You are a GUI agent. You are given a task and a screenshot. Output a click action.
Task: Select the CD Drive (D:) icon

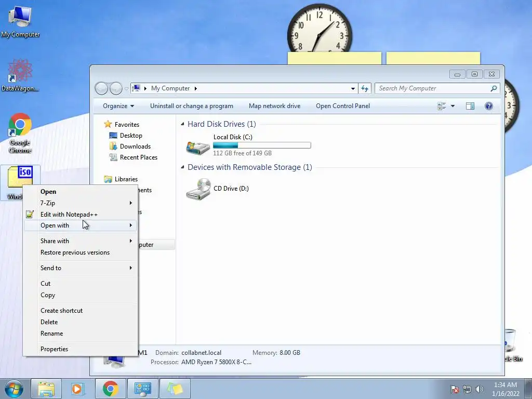tap(198, 189)
